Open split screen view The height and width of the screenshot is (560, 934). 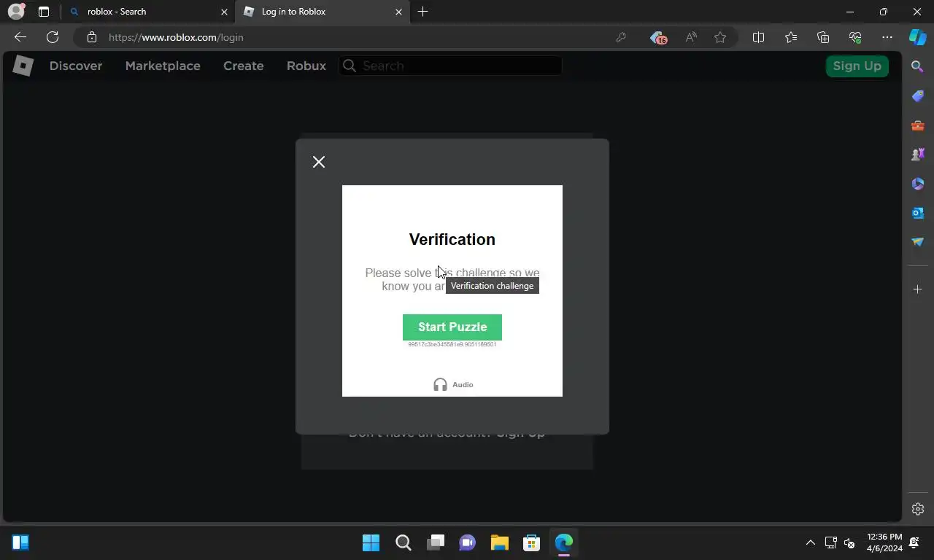point(758,37)
